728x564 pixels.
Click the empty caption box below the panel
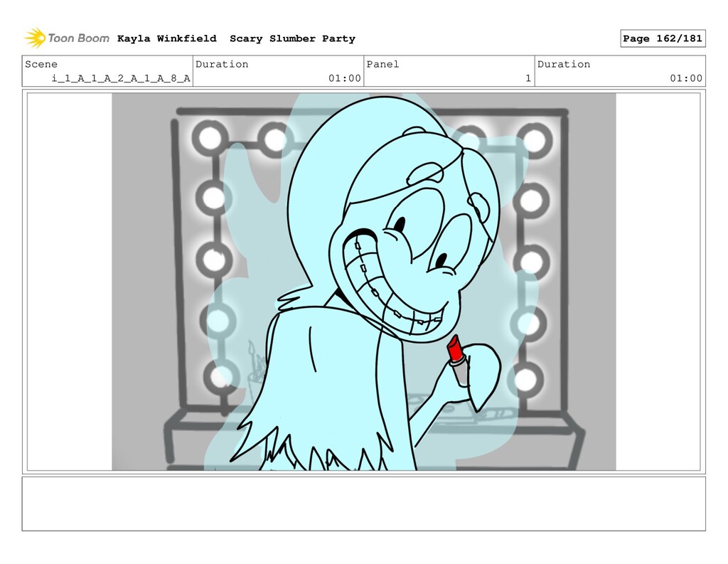pyautogui.click(x=363, y=504)
